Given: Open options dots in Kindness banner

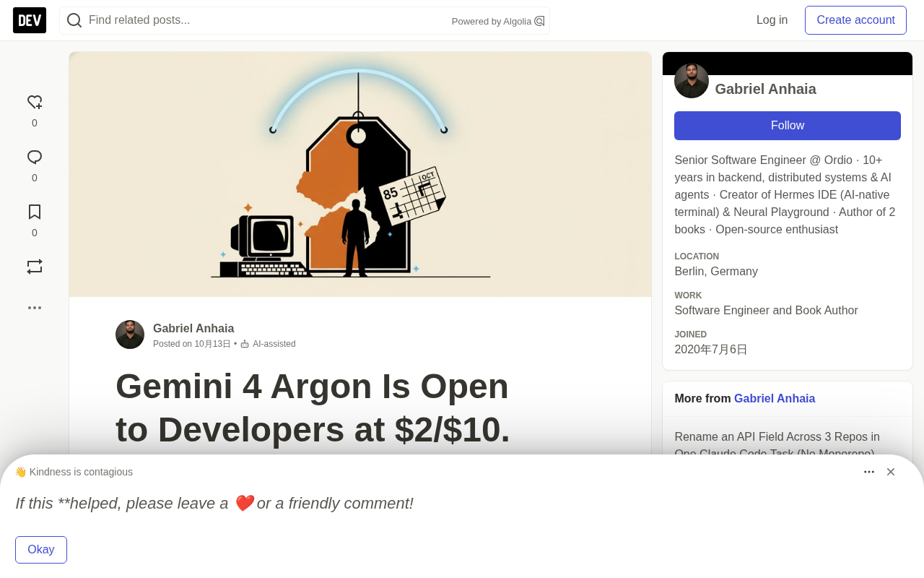Looking at the screenshot, I should click(869, 472).
